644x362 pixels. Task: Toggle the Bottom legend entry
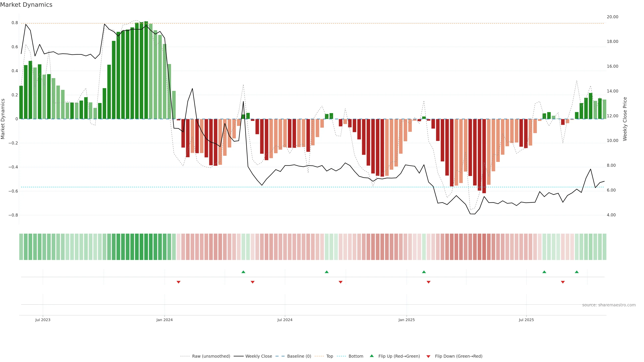pos(356,356)
